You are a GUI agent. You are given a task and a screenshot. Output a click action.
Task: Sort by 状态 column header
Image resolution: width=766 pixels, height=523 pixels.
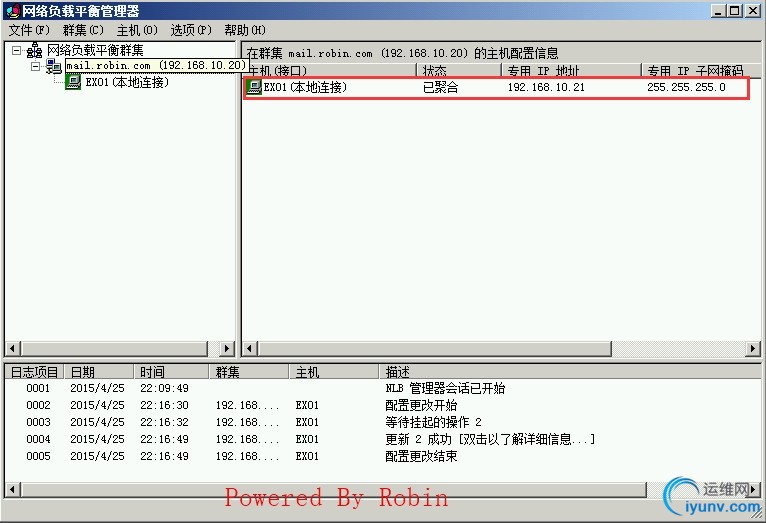click(459, 70)
